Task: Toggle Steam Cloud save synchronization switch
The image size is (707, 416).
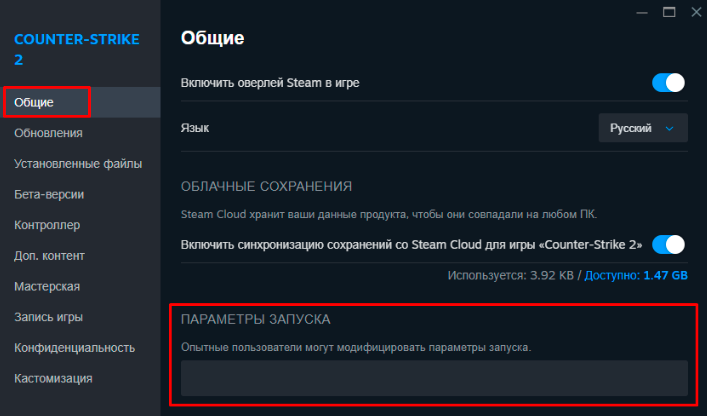Action: (668, 244)
